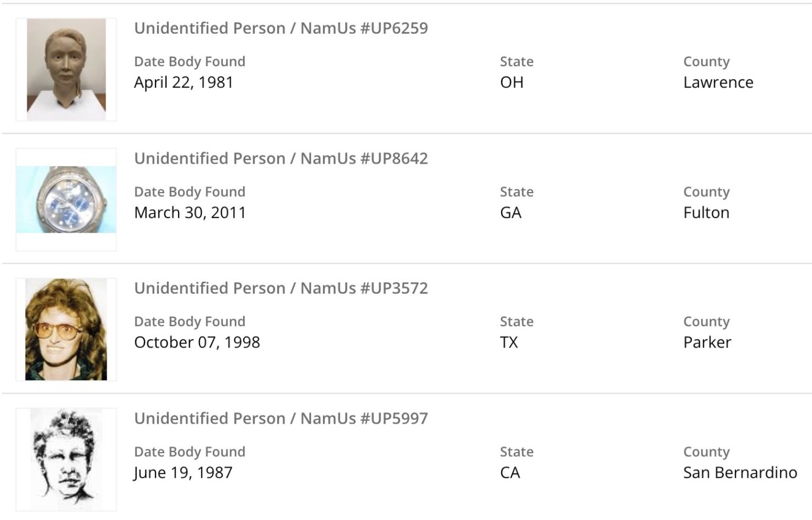812x520 pixels.
Task: Select Parker county value
Action: pos(707,342)
